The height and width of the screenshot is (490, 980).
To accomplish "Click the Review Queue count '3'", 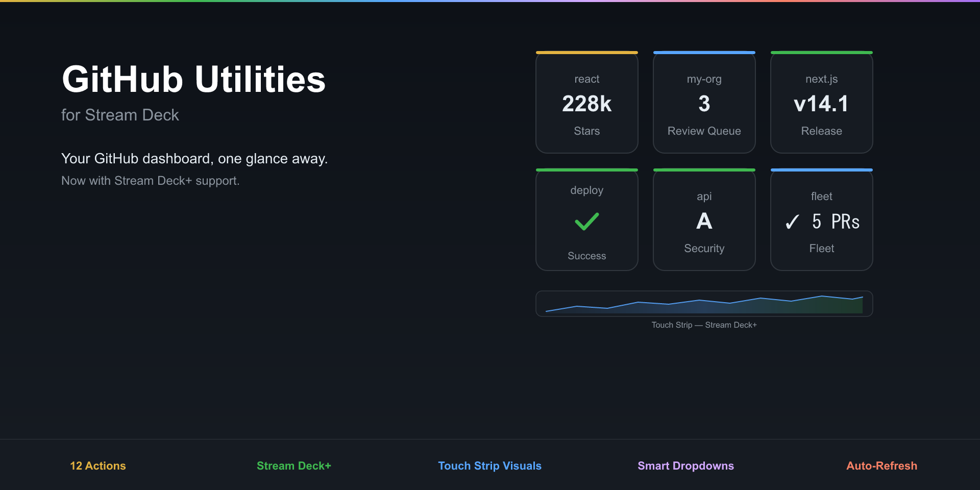I will click(x=704, y=104).
